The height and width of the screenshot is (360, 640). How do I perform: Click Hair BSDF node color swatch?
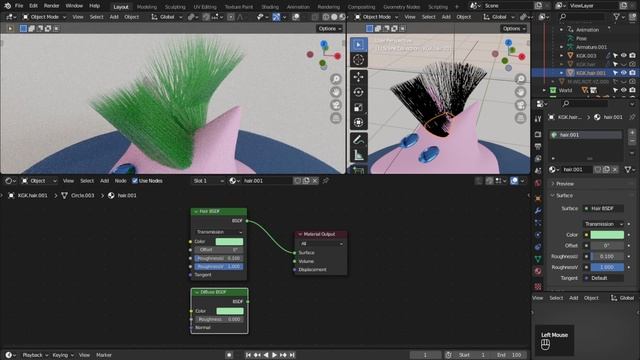click(x=229, y=241)
